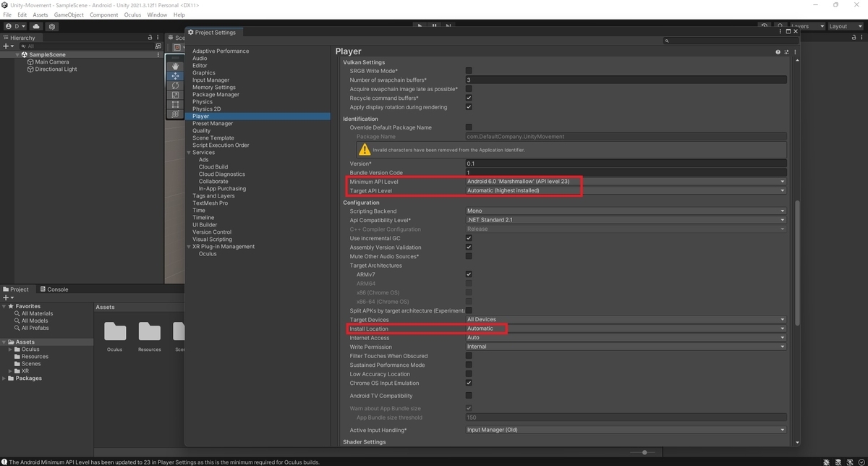The width and height of the screenshot is (868, 466).
Task: Enable Android TV Compatibility checkbox
Action: click(469, 396)
